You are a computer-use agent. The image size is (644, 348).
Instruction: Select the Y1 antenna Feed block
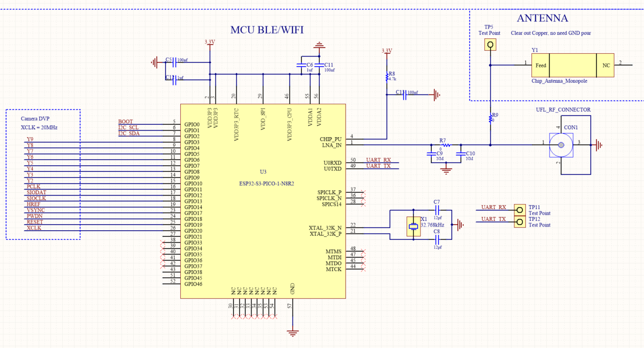tap(541, 66)
